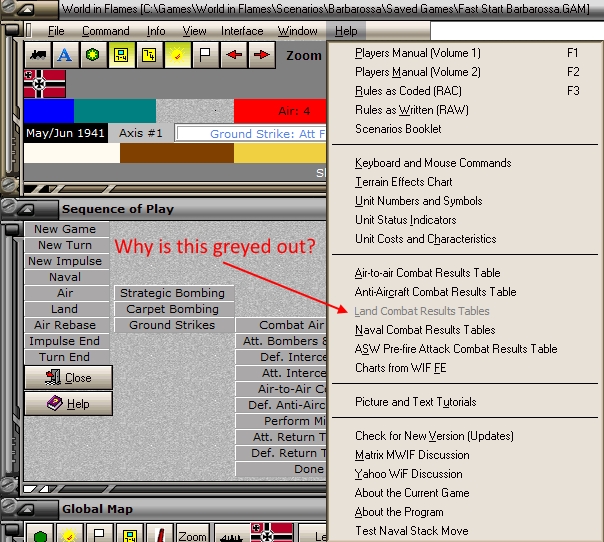Viewport: 604px width, 542px height.
Task: Open Naval Combat Results Tables
Action: click(465, 330)
